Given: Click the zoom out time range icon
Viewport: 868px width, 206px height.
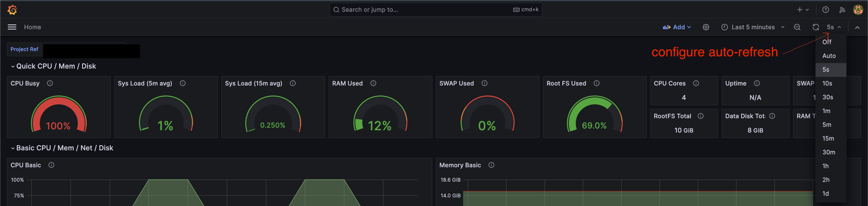Looking at the screenshot, I should 797,27.
